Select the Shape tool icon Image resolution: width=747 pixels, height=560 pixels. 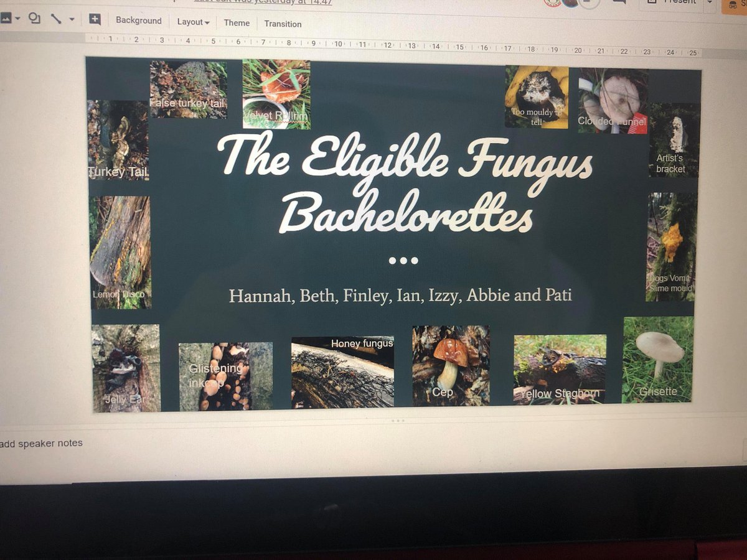pyautogui.click(x=34, y=19)
